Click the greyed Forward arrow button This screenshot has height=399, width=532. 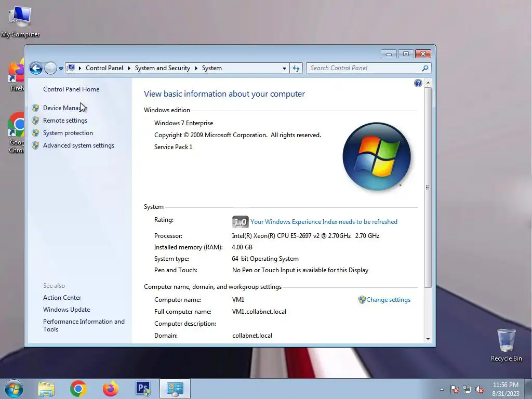pos(50,68)
